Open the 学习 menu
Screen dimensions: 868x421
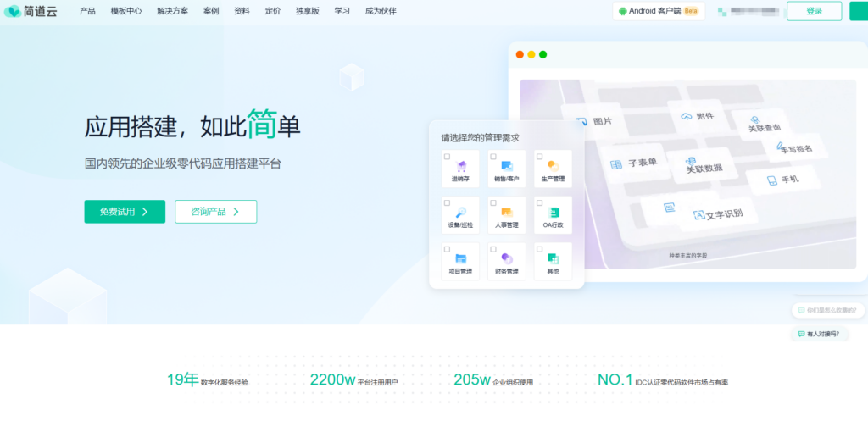[342, 11]
